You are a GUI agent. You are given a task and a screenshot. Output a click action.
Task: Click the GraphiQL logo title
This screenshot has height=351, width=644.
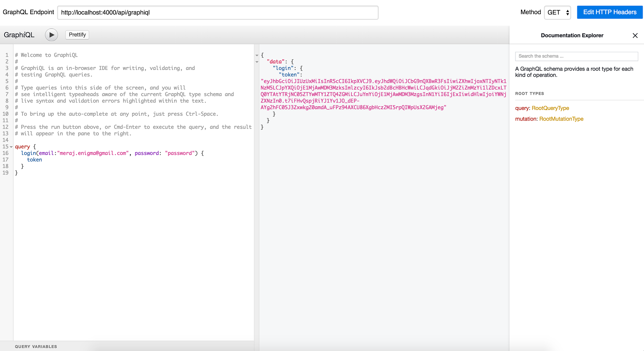tap(19, 35)
